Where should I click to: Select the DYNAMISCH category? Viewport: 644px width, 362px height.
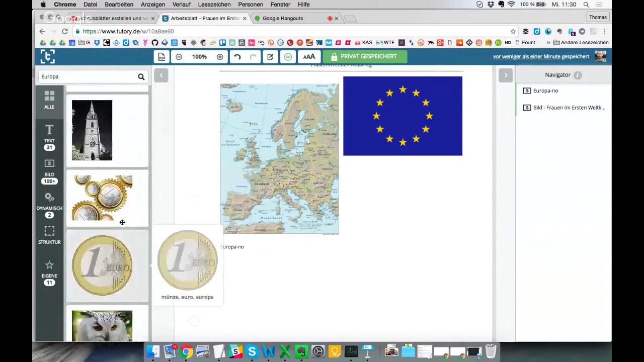[x=49, y=205]
